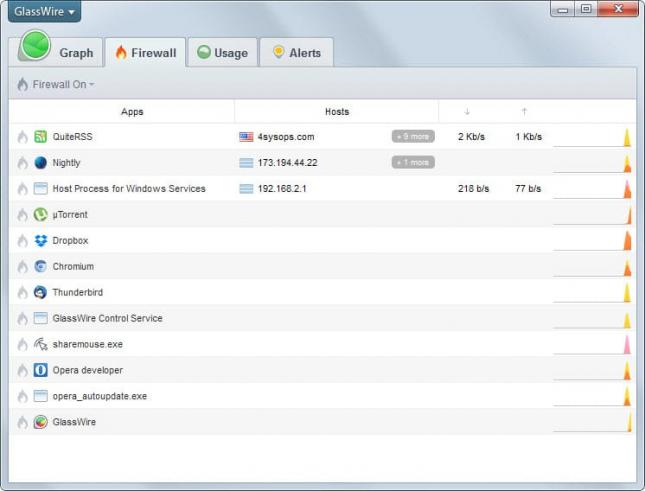
Task: Open the QuiteRSS mini traffic graph
Action: [x=592, y=137]
